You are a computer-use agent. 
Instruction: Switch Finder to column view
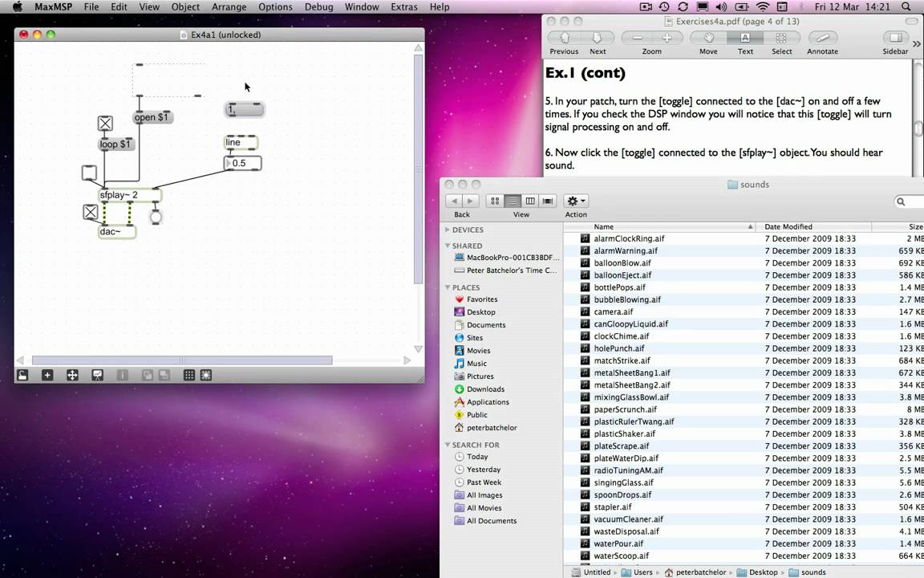(x=530, y=201)
